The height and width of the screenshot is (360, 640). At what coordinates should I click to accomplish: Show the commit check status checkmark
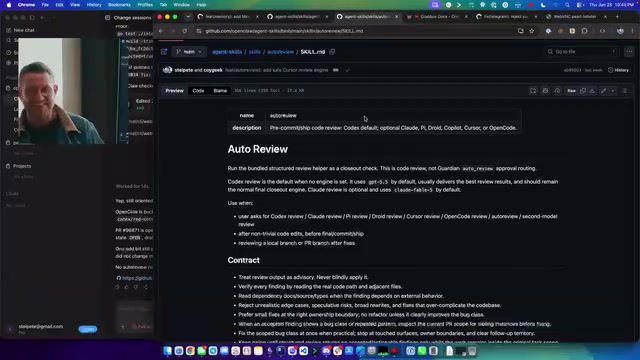(347, 70)
